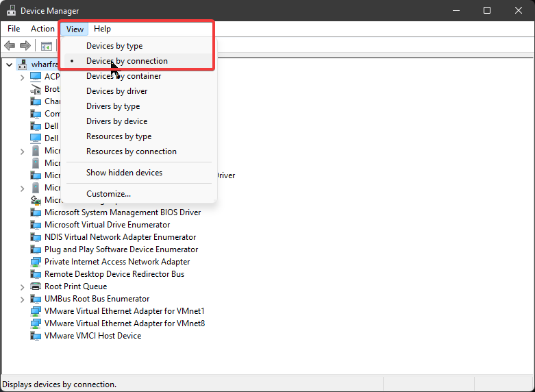
Task: Select VMware Virtual Ethernet Adapter for VMnet1
Action: [125, 311]
